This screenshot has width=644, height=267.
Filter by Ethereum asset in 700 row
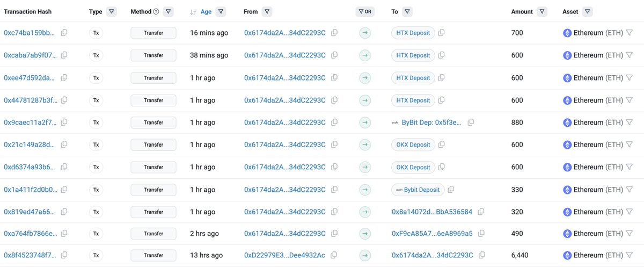630,33
